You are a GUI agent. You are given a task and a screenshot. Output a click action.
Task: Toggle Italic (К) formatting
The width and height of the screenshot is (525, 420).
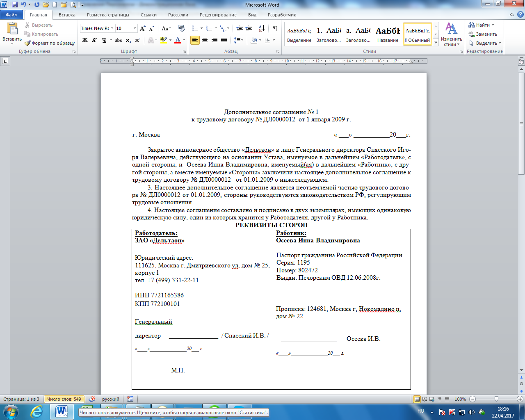click(x=94, y=40)
